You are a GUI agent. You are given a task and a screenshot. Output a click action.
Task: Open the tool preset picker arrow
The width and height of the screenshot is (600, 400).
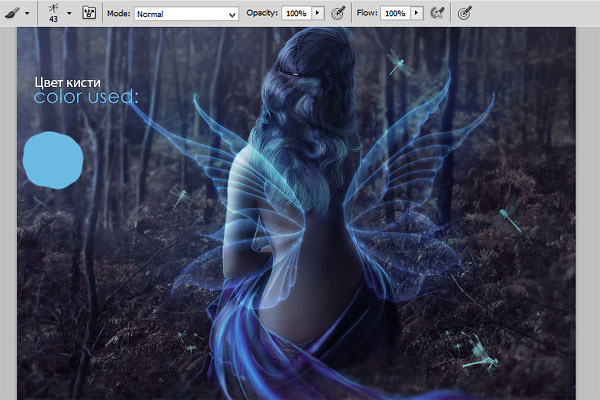pos(27,13)
